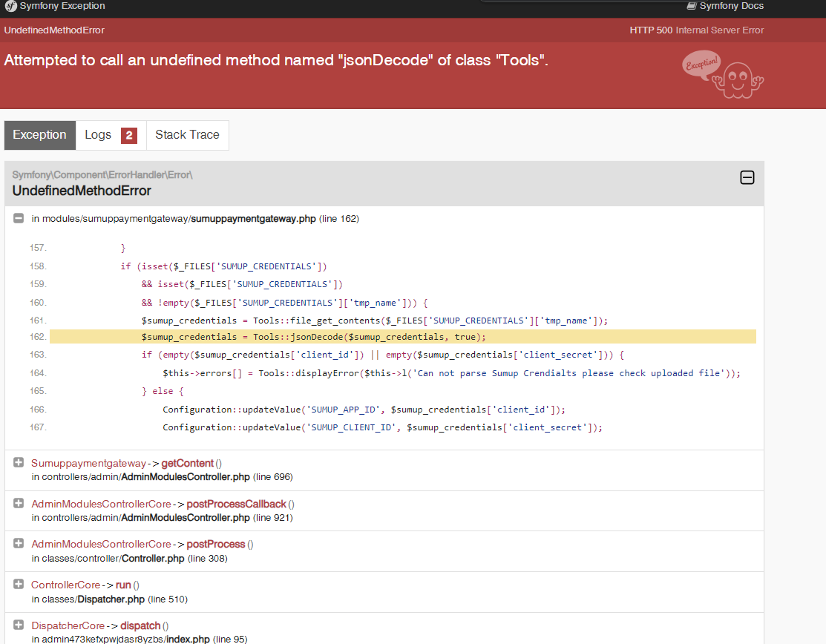The height and width of the screenshot is (644, 826).
Task: Click the Symfony logo icon in header
Action: point(11,6)
